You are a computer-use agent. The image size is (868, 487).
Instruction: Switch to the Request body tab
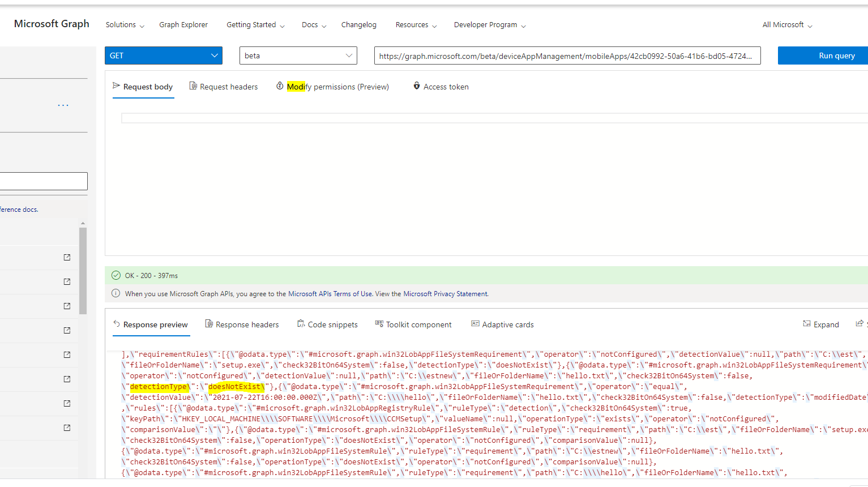[143, 87]
